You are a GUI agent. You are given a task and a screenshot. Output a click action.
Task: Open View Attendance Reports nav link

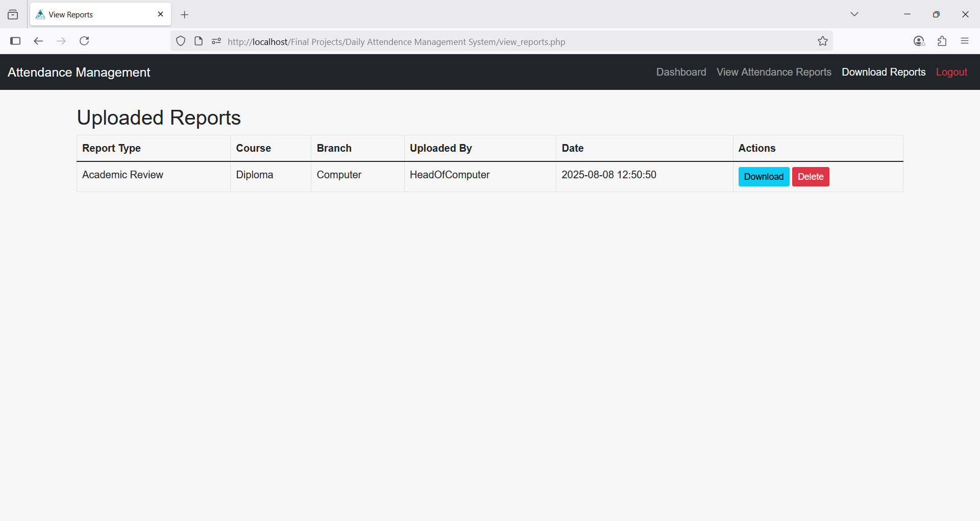774,72
